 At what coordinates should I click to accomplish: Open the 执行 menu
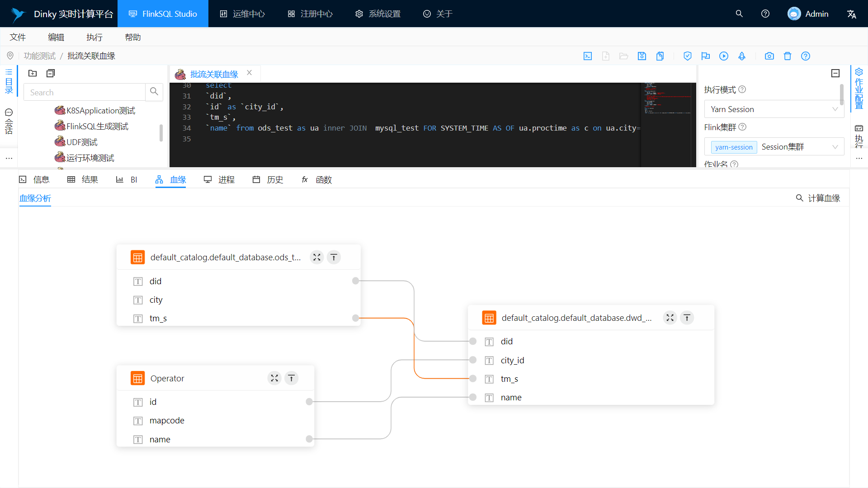pos(94,37)
